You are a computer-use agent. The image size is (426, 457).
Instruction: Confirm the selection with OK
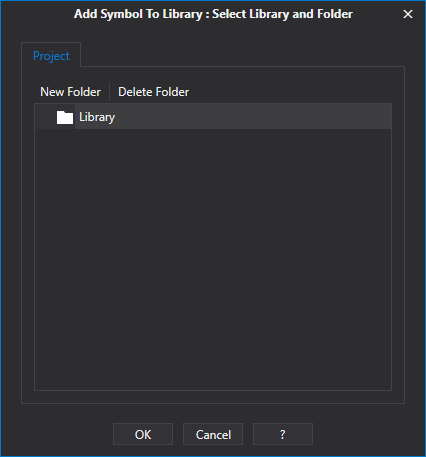(143, 434)
